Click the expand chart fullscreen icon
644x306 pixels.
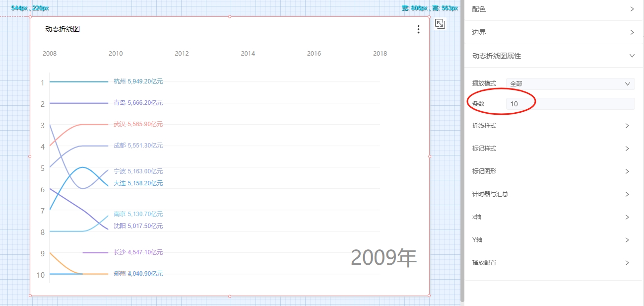pos(440,23)
